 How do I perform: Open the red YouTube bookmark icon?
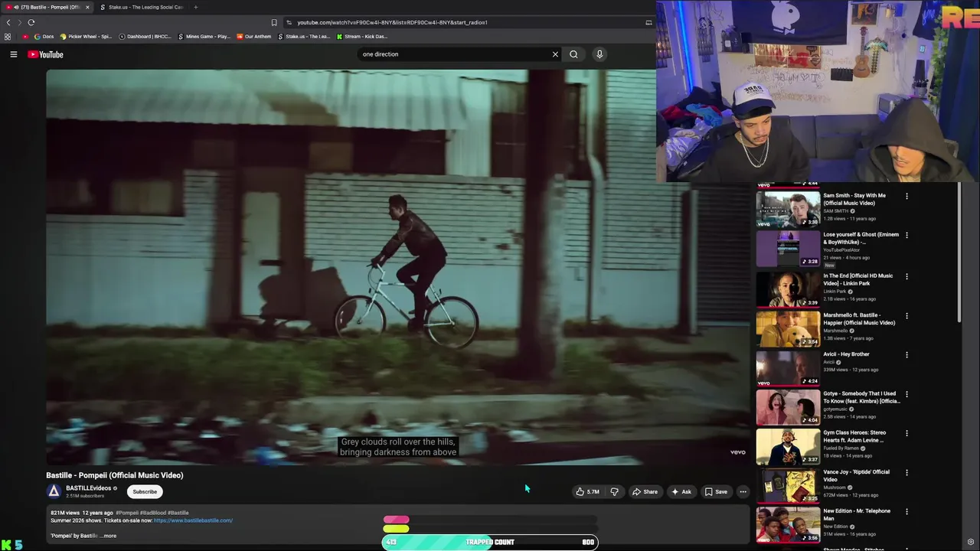pyautogui.click(x=25, y=36)
